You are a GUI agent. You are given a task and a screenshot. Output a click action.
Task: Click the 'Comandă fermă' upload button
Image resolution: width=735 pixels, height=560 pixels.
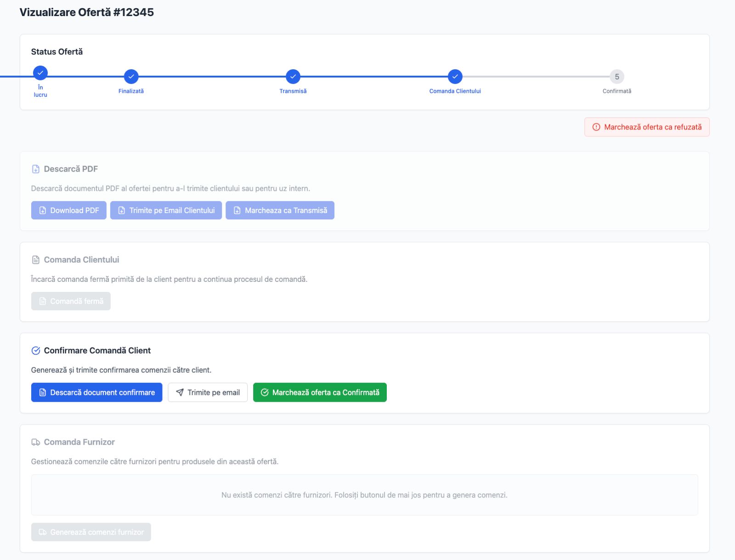coord(71,301)
